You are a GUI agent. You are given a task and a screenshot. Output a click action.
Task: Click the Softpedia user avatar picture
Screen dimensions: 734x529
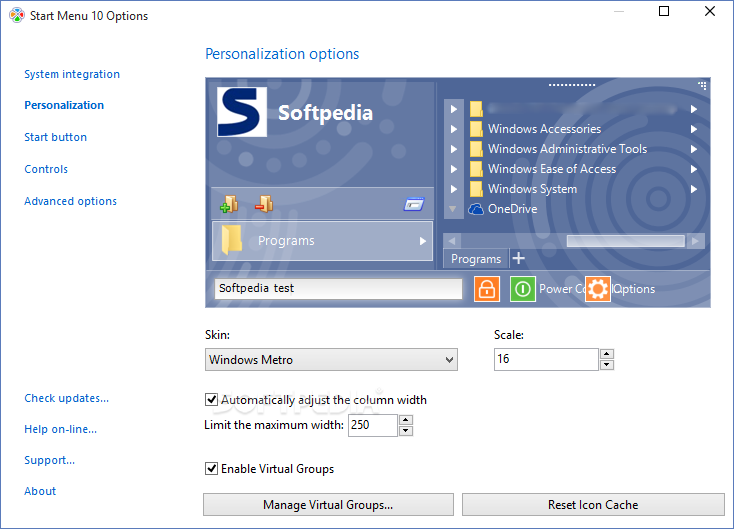click(242, 112)
